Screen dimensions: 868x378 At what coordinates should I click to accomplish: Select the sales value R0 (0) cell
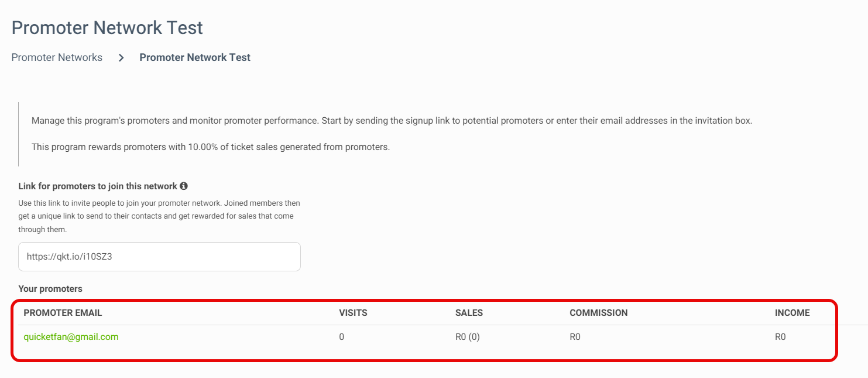pyautogui.click(x=467, y=337)
